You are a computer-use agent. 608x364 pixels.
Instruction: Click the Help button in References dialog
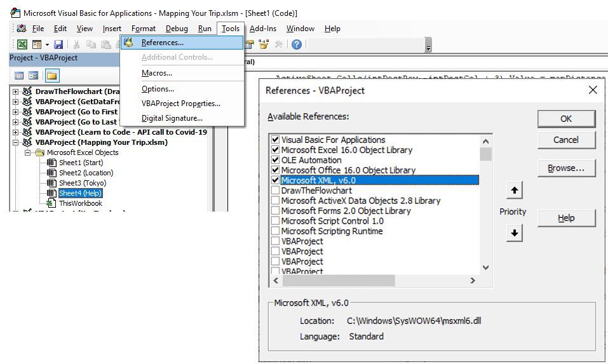(x=566, y=218)
